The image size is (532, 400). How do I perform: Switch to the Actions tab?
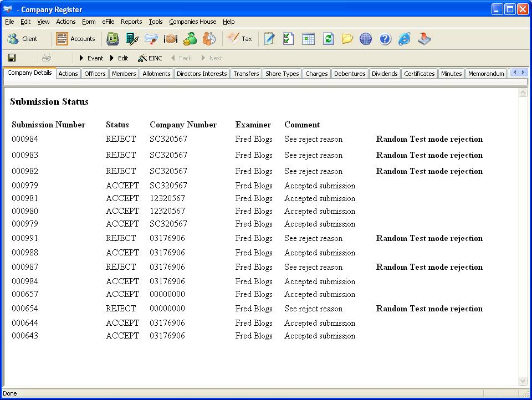pos(68,74)
